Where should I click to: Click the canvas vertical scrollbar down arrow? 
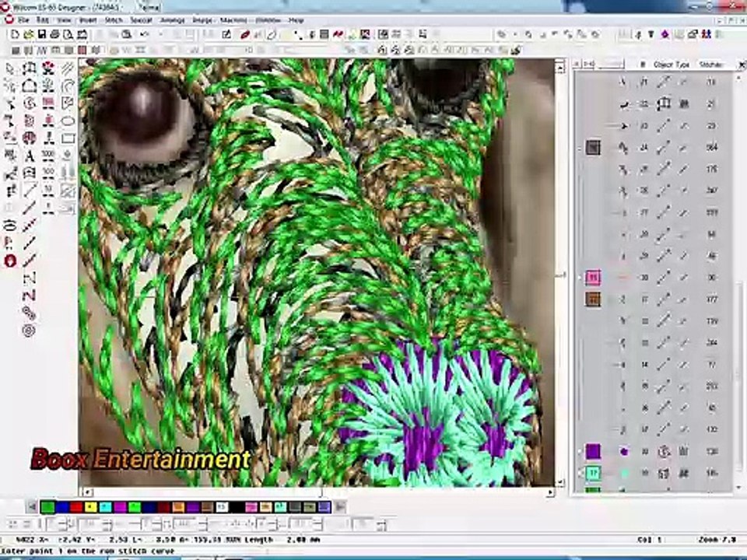click(x=560, y=482)
